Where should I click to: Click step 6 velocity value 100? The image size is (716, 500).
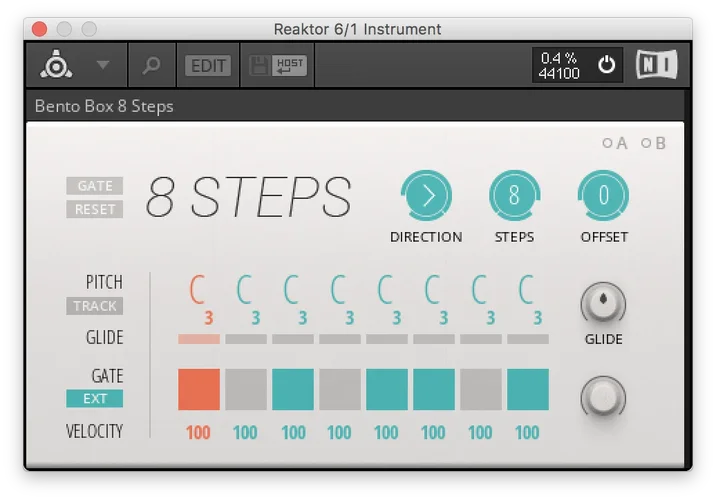433,432
